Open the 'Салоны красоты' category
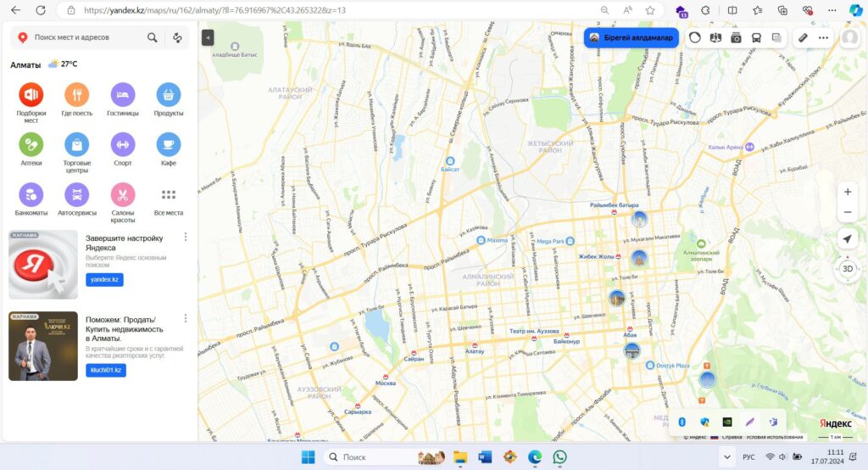 point(123,194)
